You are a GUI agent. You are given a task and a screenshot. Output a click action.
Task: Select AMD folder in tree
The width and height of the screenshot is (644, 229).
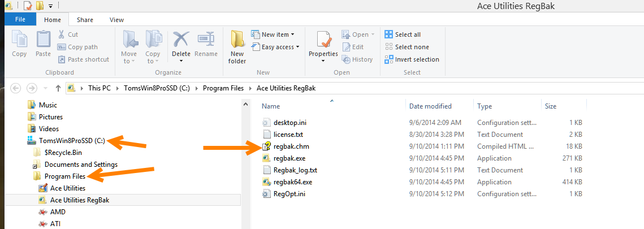[x=58, y=212]
